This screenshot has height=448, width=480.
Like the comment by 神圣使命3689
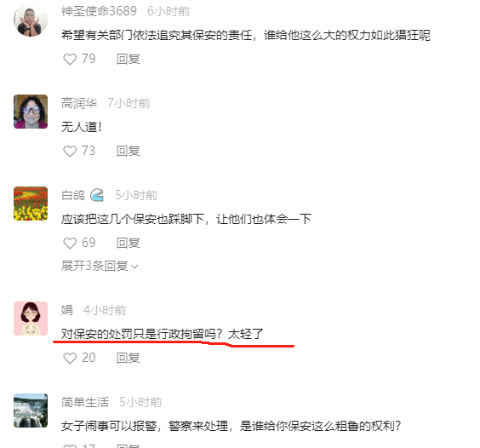click(x=70, y=59)
